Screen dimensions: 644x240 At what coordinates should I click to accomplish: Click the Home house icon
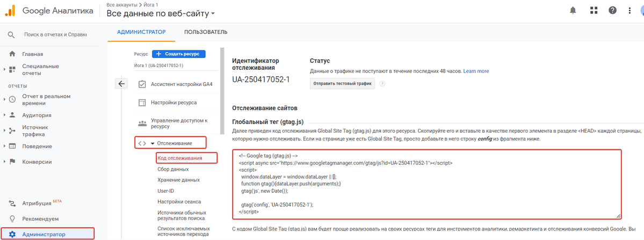tap(12, 54)
